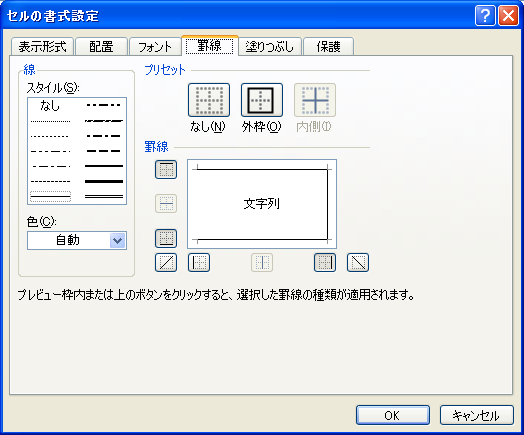Choose なし line style
The width and height of the screenshot is (524, 435).
click(50, 106)
